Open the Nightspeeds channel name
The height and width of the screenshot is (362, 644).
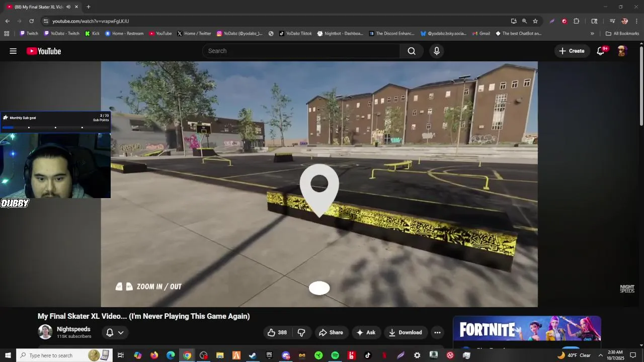[73, 329]
